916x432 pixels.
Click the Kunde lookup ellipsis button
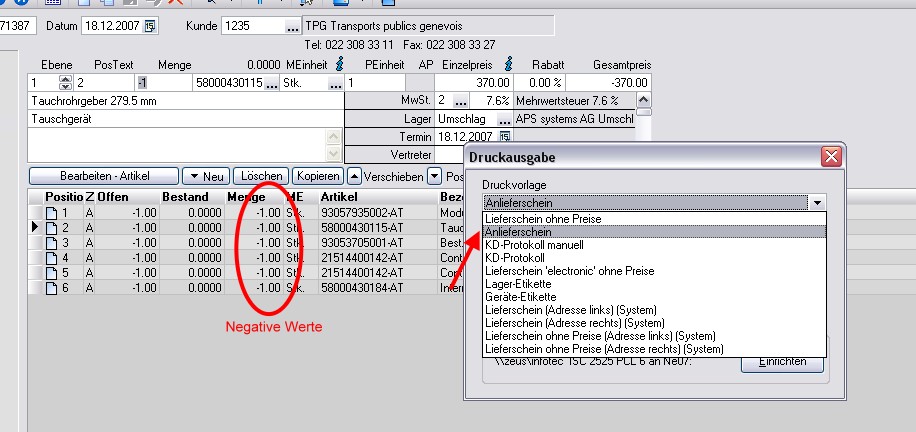[x=291, y=25]
